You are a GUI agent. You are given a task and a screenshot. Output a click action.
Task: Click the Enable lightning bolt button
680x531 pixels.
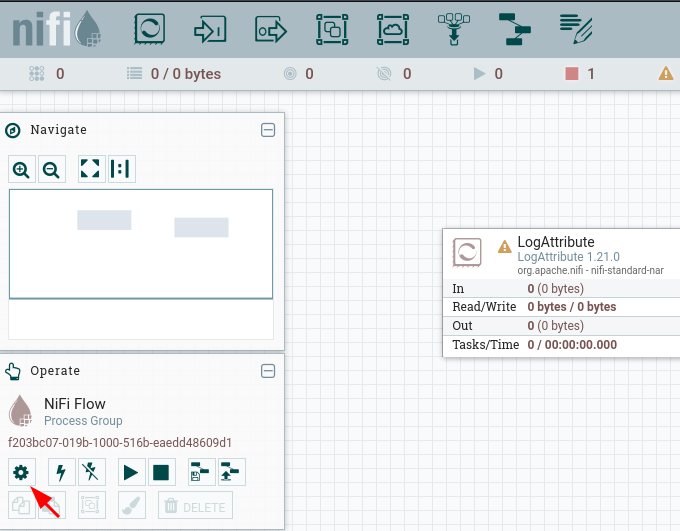point(61,472)
